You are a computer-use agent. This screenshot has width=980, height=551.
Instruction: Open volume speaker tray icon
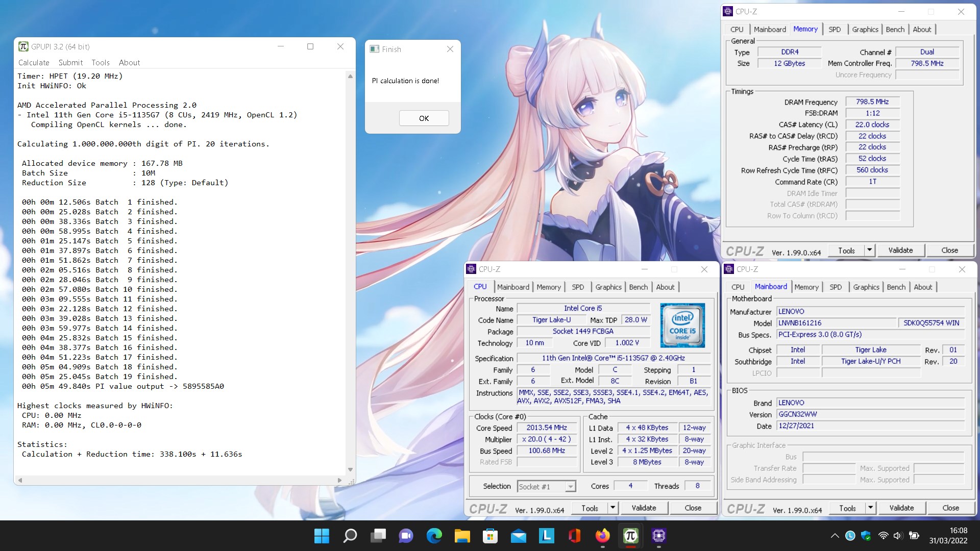tap(898, 536)
